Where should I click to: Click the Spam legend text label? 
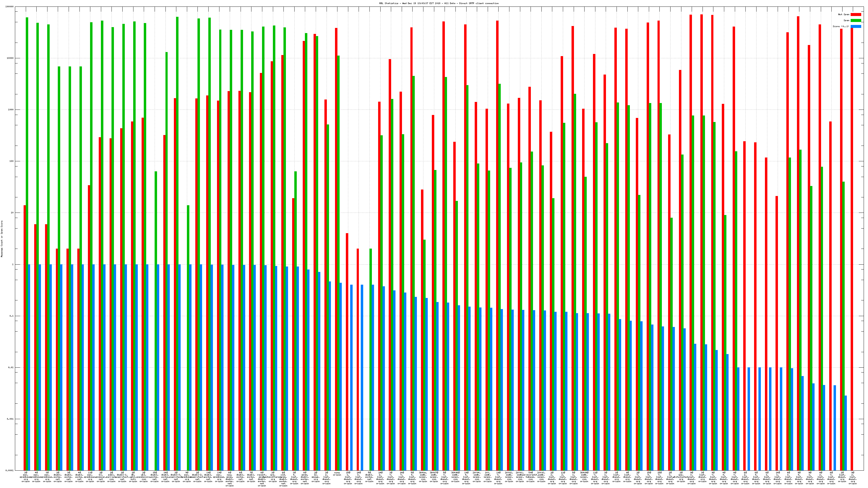click(x=846, y=21)
